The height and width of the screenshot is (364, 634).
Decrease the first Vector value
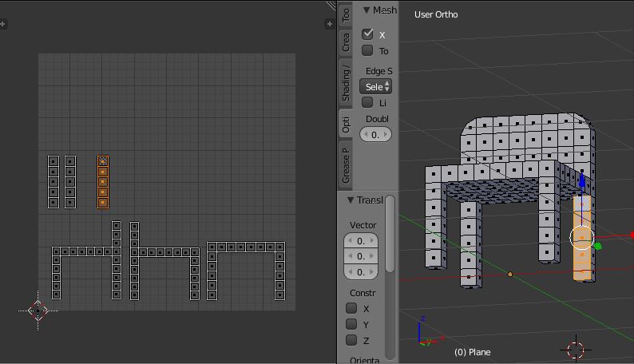[x=350, y=241]
